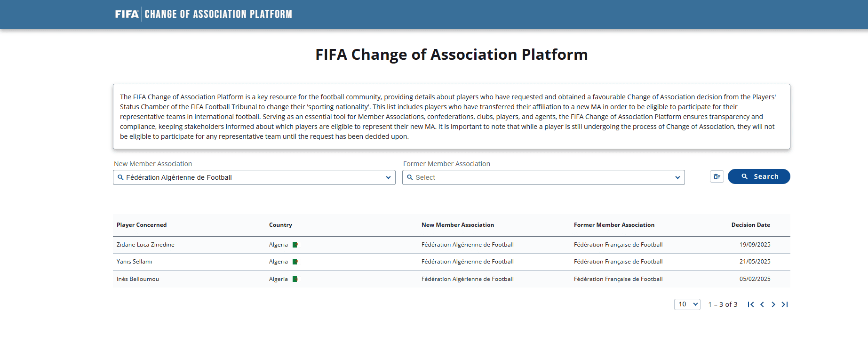Image resolution: width=868 pixels, height=360 pixels.
Task: Click the FIFA logo in header
Action: point(127,14)
